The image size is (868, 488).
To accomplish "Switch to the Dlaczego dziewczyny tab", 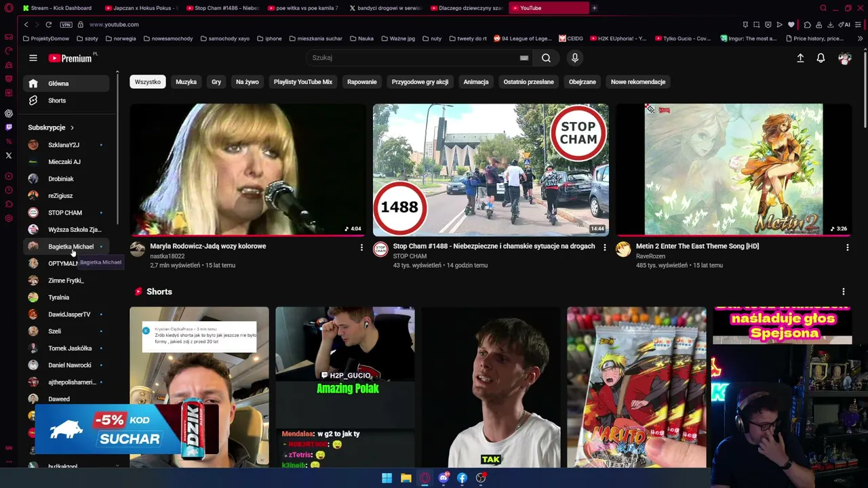I will click(x=467, y=8).
